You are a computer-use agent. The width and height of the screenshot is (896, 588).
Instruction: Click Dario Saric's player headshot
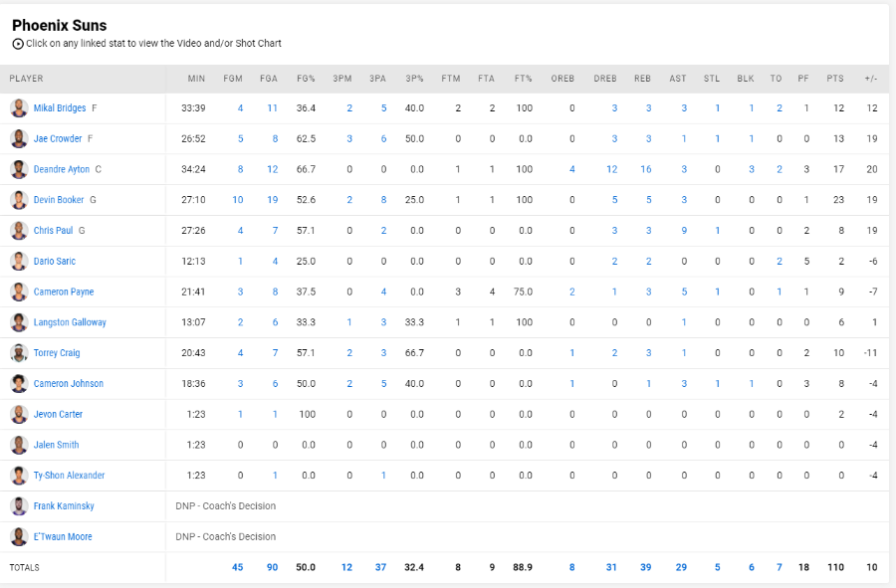pyautogui.click(x=19, y=261)
